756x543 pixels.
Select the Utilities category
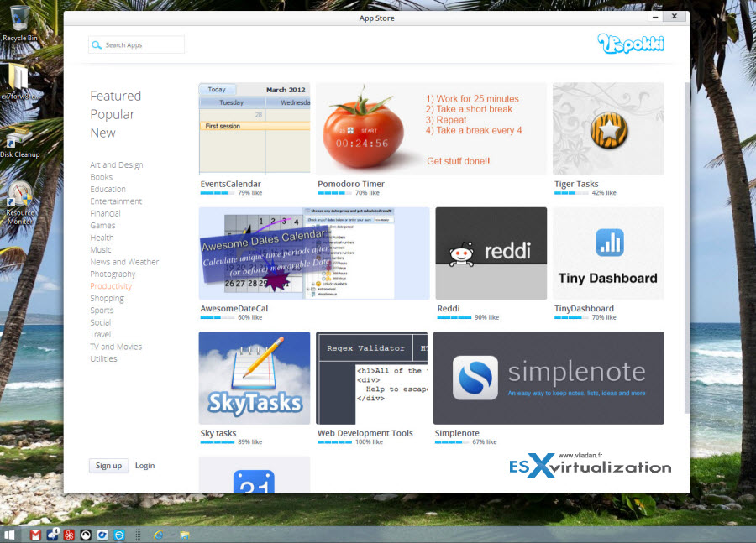click(103, 358)
